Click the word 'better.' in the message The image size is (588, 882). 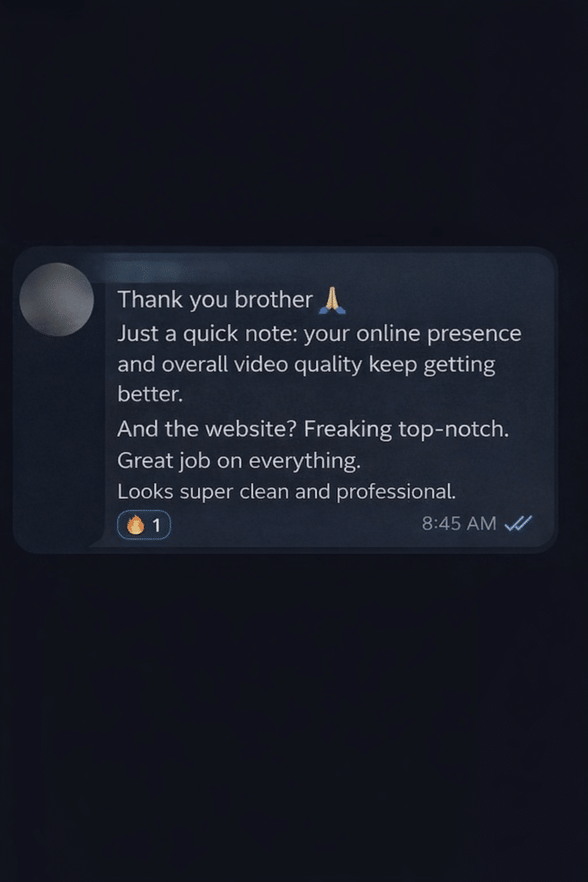[x=150, y=394]
